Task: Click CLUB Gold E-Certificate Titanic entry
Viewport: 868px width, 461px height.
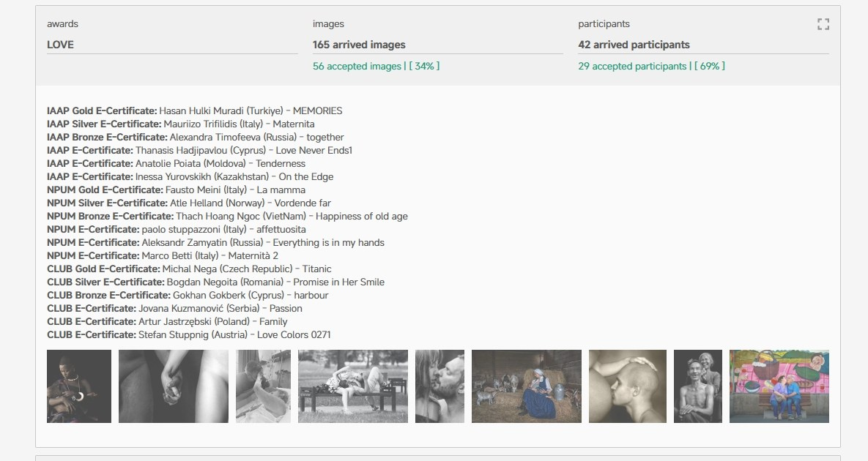Action: 189,269
